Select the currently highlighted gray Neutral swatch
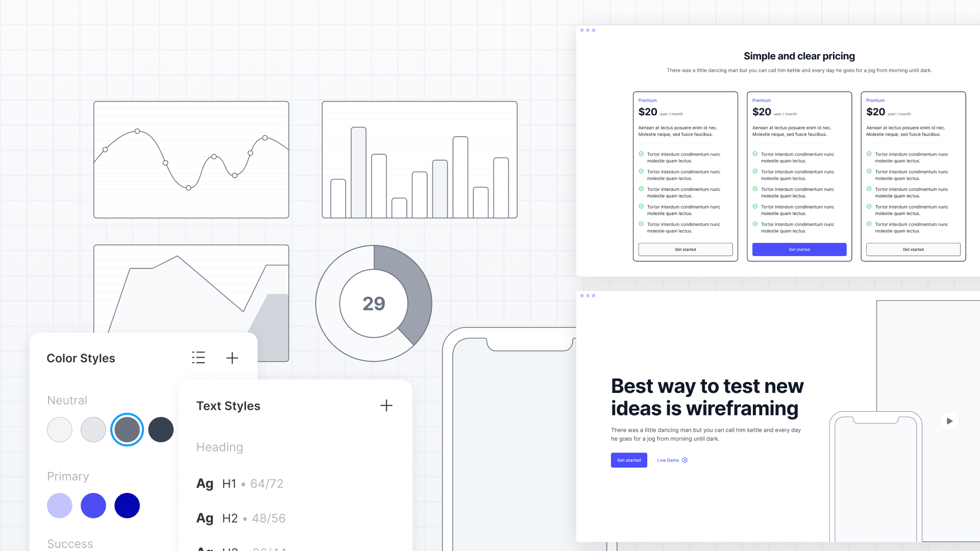The height and width of the screenshot is (551, 980). [127, 430]
